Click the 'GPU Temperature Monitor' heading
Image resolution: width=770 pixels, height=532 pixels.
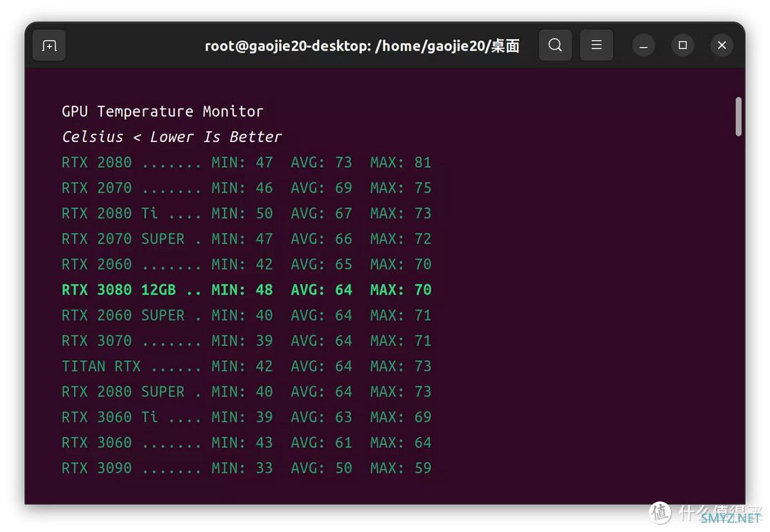pos(163,111)
